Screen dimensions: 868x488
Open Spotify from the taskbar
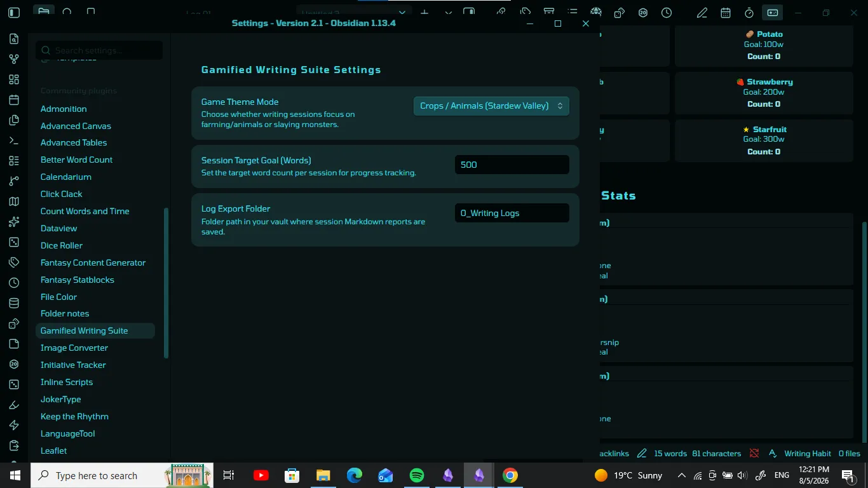pyautogui.click(x=417, y=475)
